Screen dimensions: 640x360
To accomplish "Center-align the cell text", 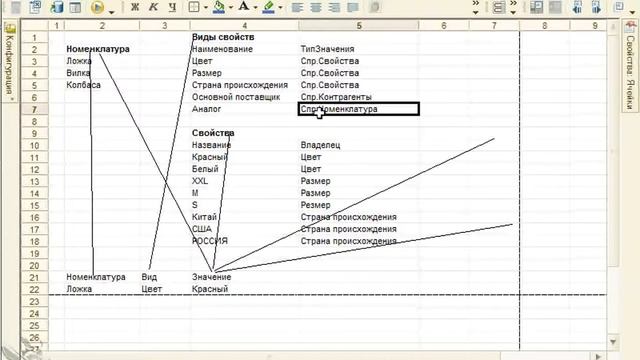I will [316, 7].
